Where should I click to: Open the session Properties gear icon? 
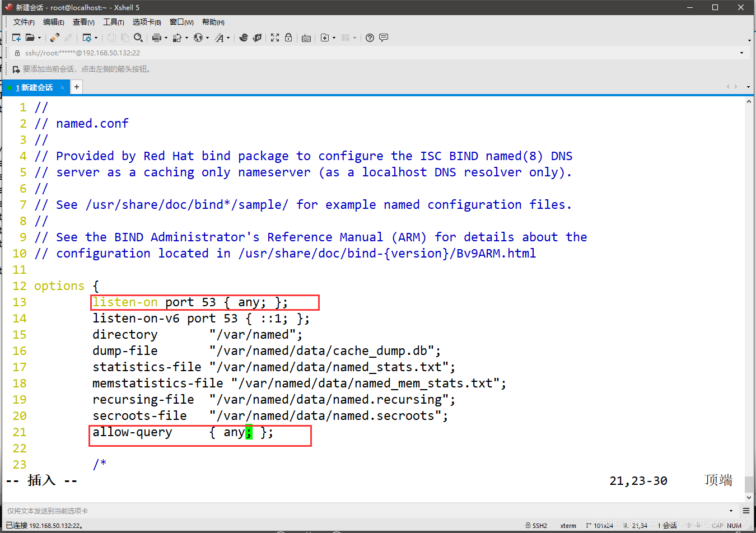[x=87, y=38]
